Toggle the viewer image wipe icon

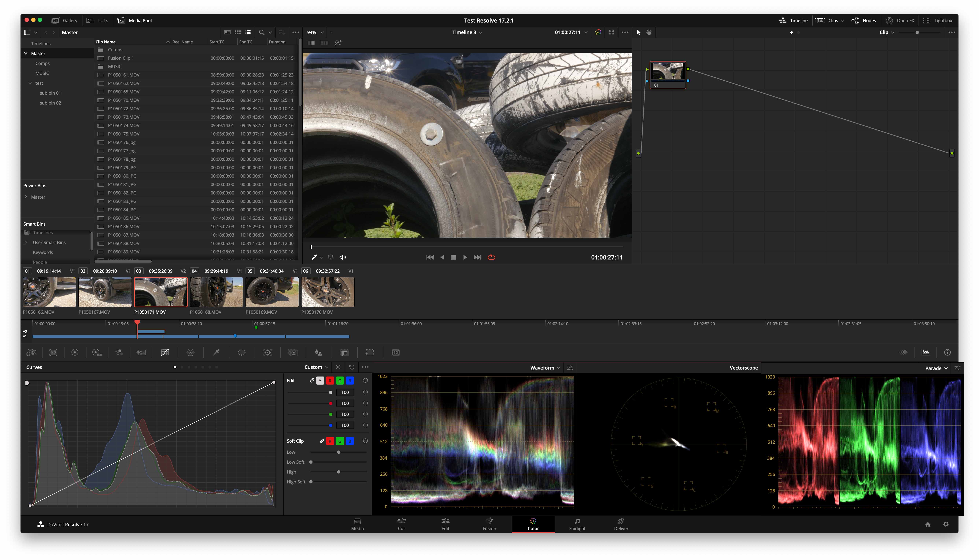[x=311, y=43]
